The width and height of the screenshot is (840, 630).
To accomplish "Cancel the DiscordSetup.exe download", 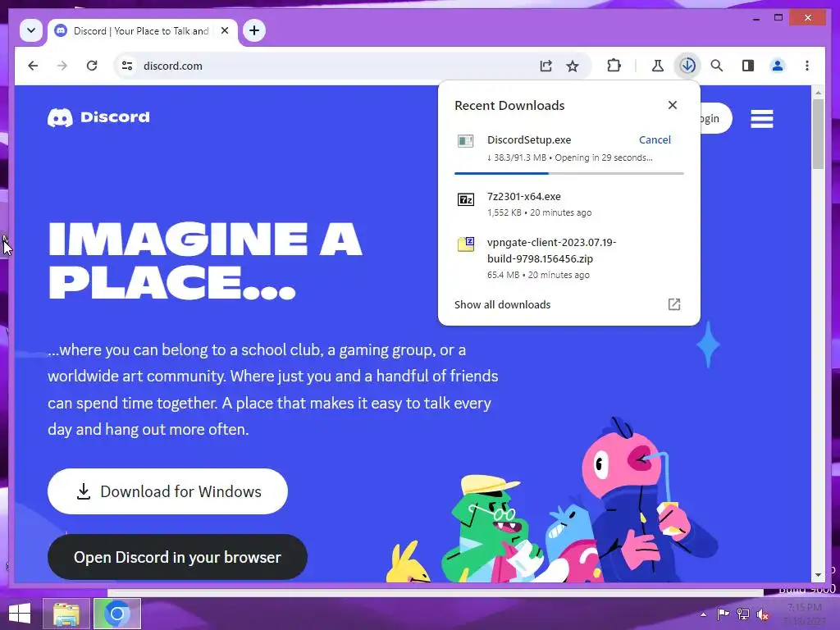I will click(x=655, y=139).
